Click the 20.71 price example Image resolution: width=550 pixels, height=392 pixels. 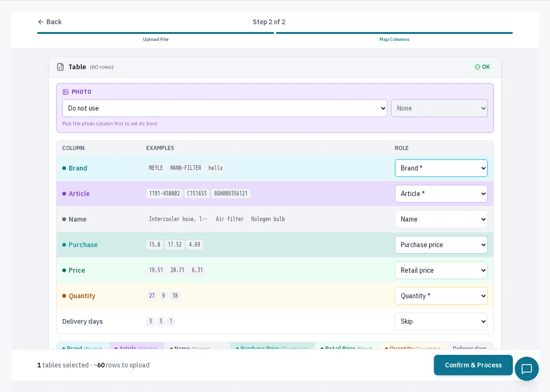click(177, 271)
